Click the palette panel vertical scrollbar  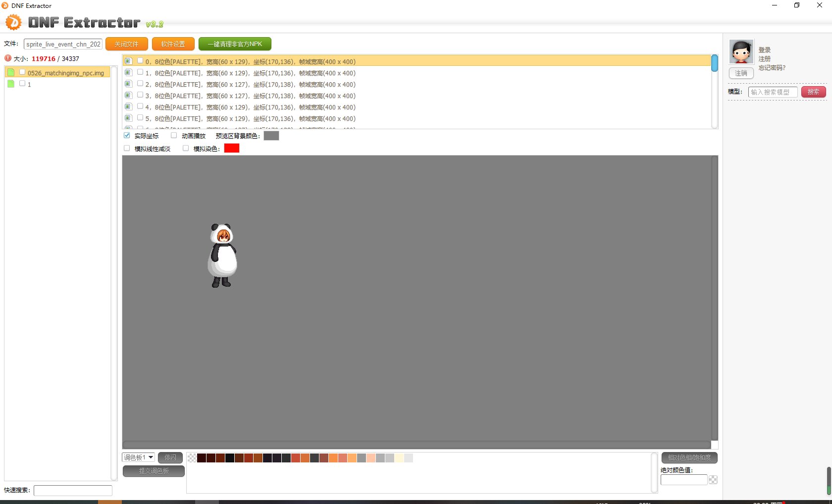[654, 472]
